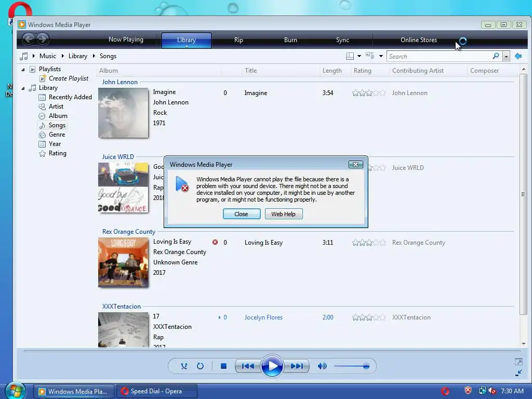
Task: Open the View options dropdown arrow
Action: pos(381,56)
